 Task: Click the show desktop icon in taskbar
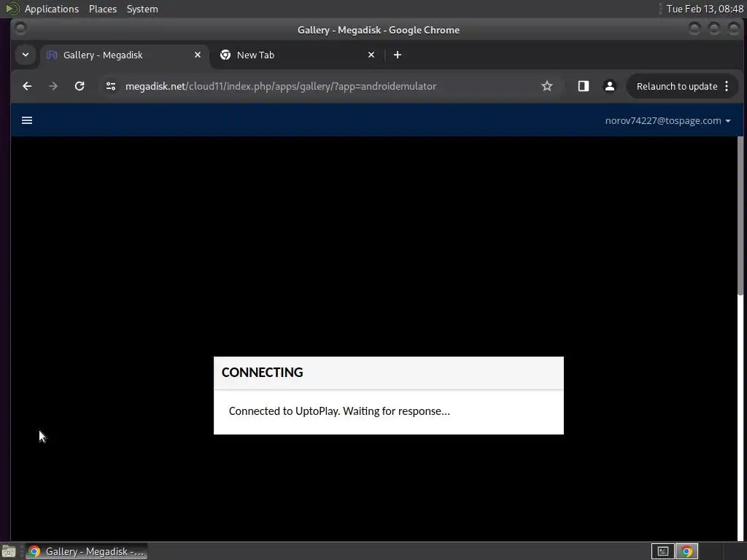pos(9,551)
